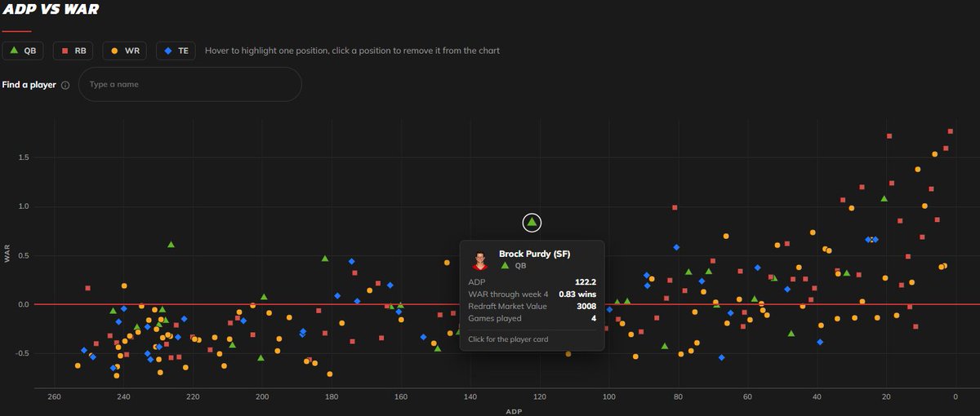Click the 'Type a name' player search field
This screenshot has width=980, height=416.
pyautogui.click(x=190, y=84)
